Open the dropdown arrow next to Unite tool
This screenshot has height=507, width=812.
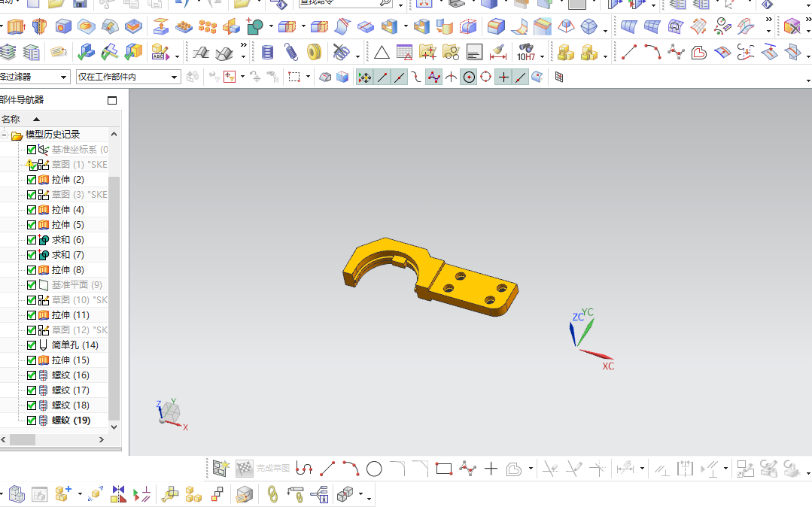pyautogui.click(x=271, y=26)
